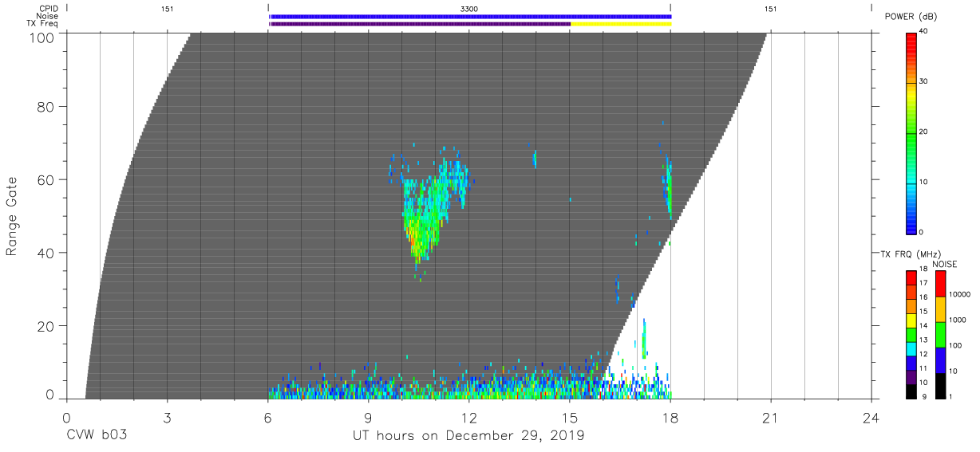The width and height of the screenshot is (980, 452).
Task: Click the green echo streak at 18 UT
Action: pyautogui.click(x=669, y=190)
